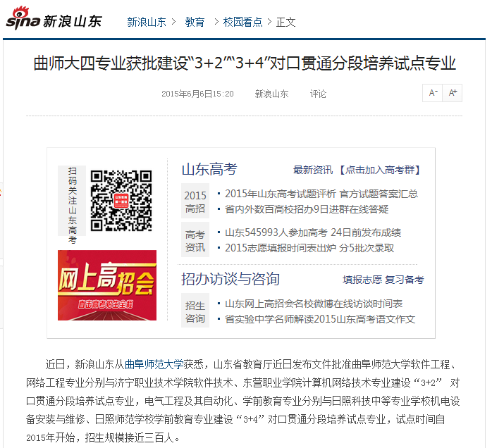Click the 新浪山东 source link
Image resolution: width=492 pixels, height=448 pixels.
[271, 94]
